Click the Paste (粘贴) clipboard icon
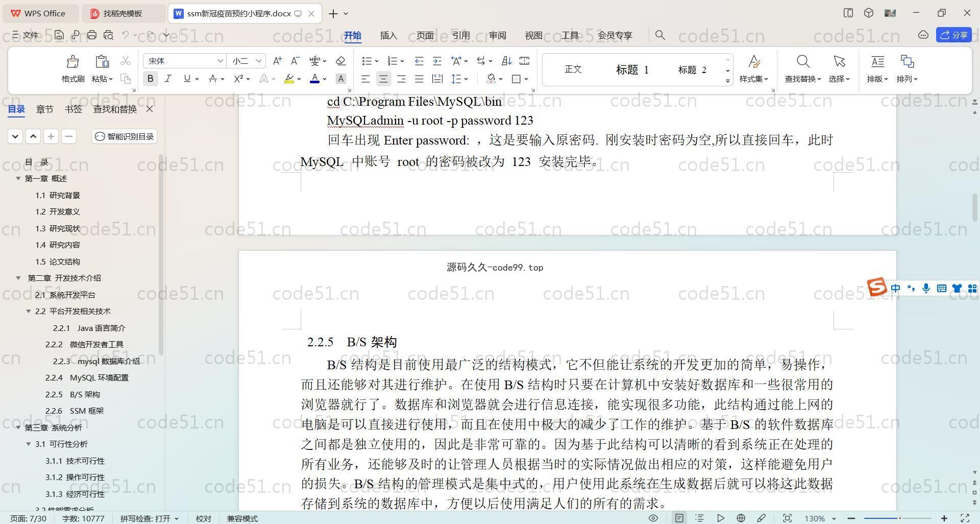This screenshot has width=980, height=524. (x=102, y=62)
